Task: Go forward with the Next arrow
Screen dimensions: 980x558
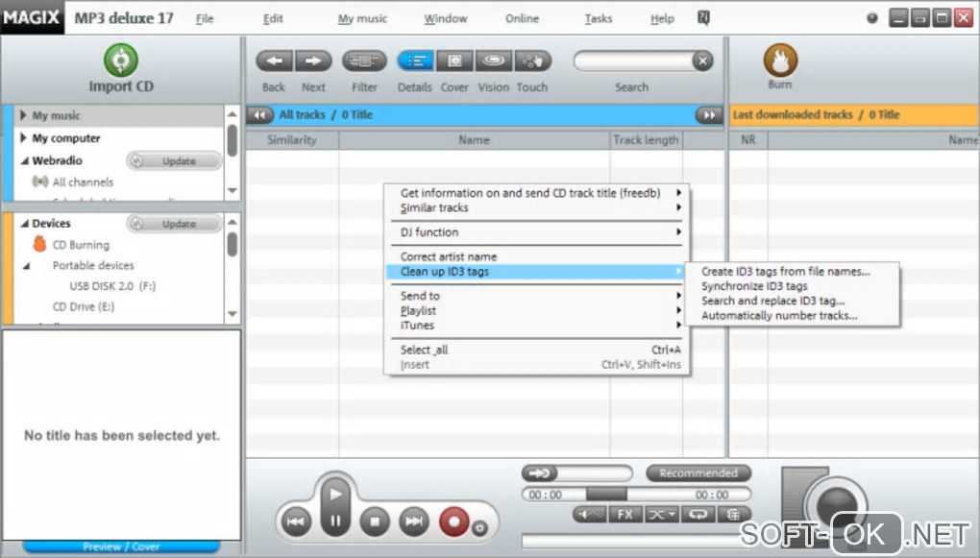Action: click(314, 61)
